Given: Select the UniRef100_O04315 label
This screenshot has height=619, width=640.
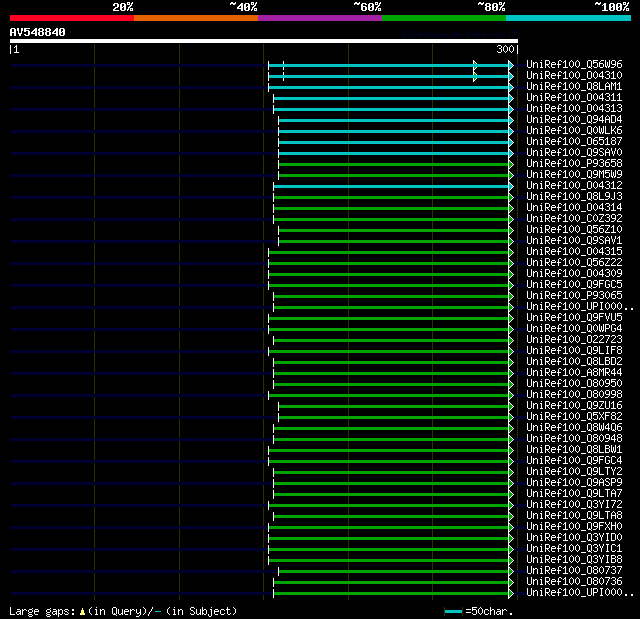Looking at the screenshot, I should pyautogui.click(x=574, y=252).
